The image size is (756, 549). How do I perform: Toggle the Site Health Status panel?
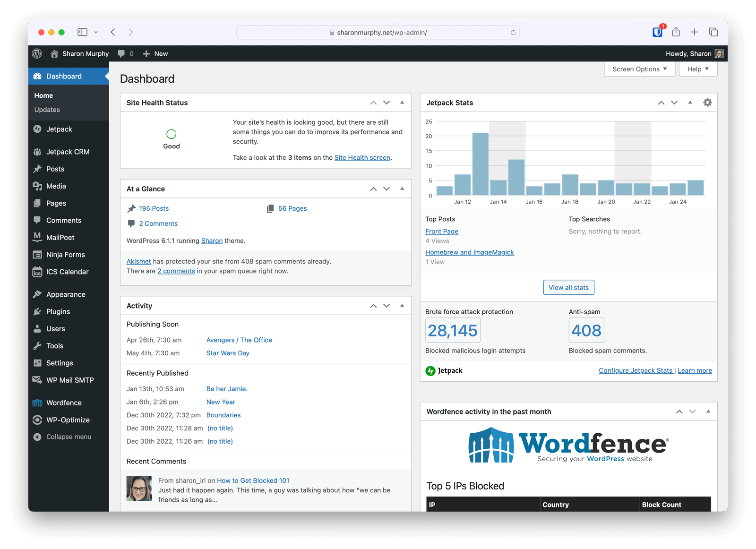[402, 103]
